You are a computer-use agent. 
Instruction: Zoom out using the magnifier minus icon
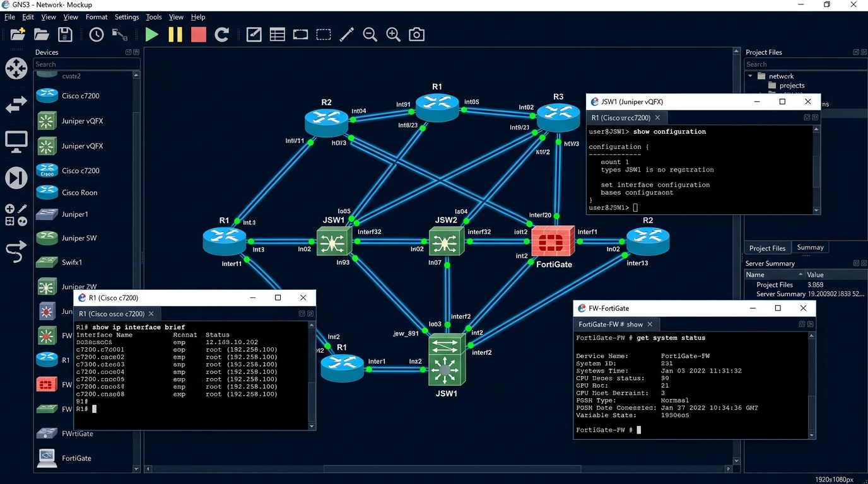(370, 34)
